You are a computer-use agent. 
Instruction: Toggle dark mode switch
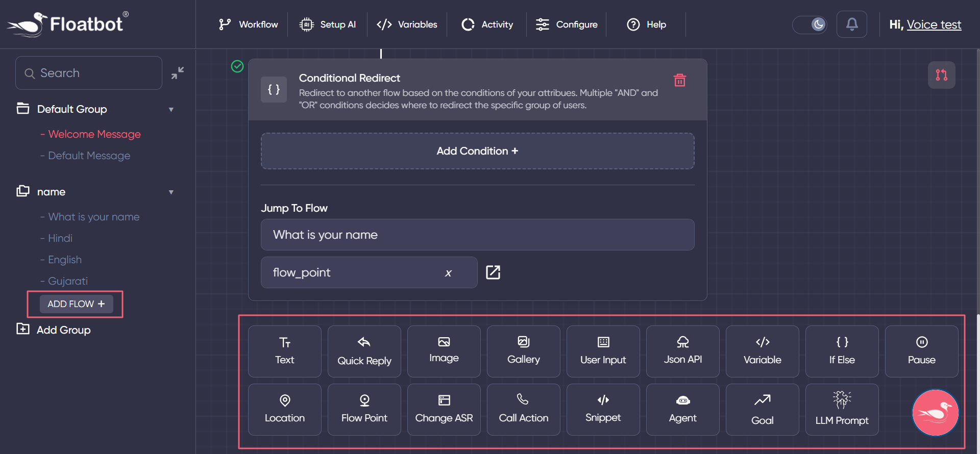point(810,24)
